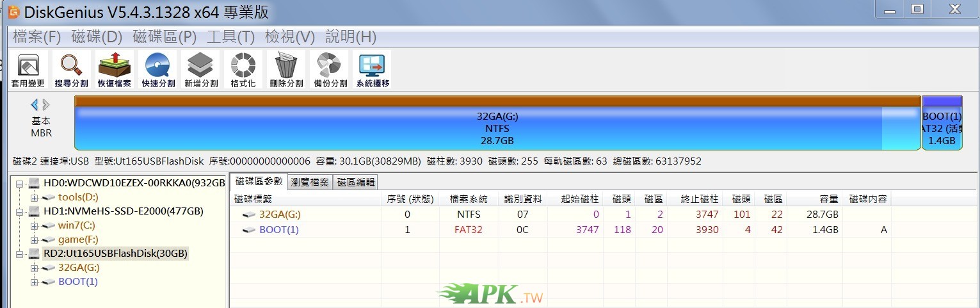980x308 pixels.
Task: Select the BOOT(1) FAT32 partition block
Action: coord(942,123)
